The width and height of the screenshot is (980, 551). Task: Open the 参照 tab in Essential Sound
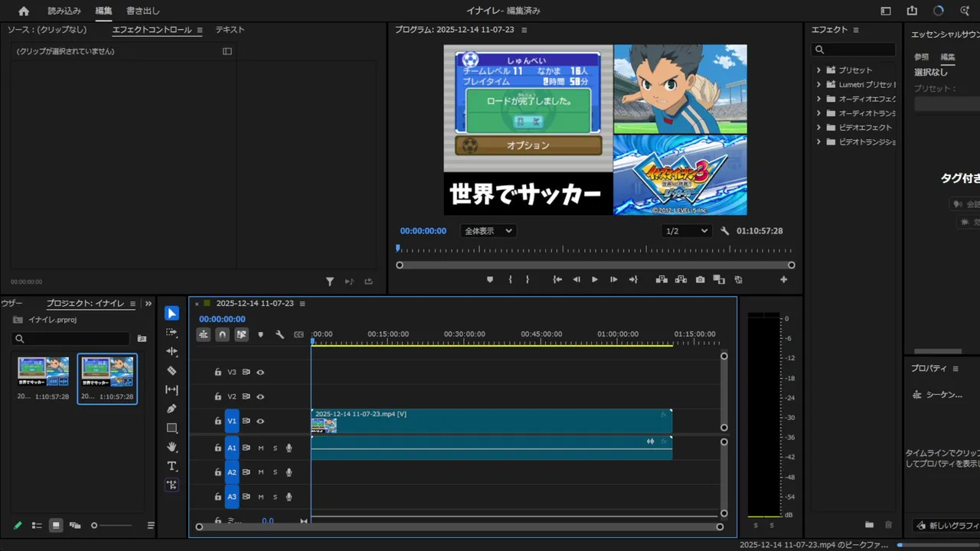[x=921, y=57]
